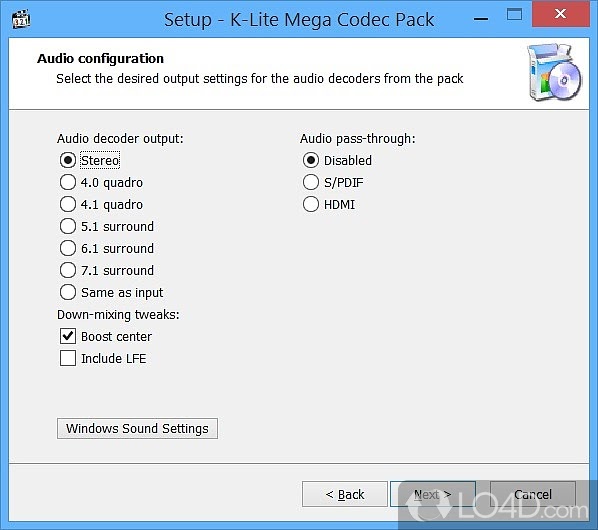Cancel the codec pack setup
The width and height of the screenshot is (598, 530).
533,494
